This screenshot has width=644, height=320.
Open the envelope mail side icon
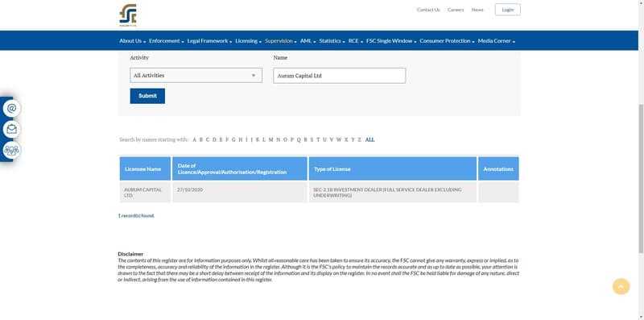pos(11,129)
